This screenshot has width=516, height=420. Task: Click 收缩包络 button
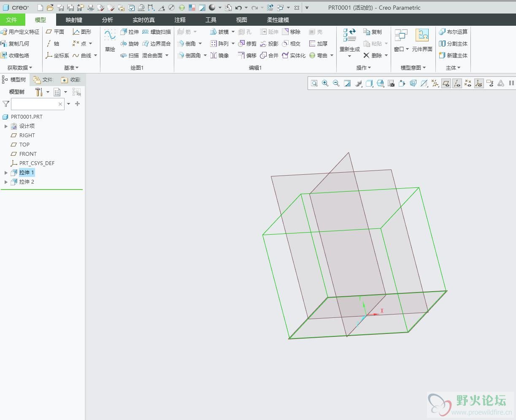(16, 55)
